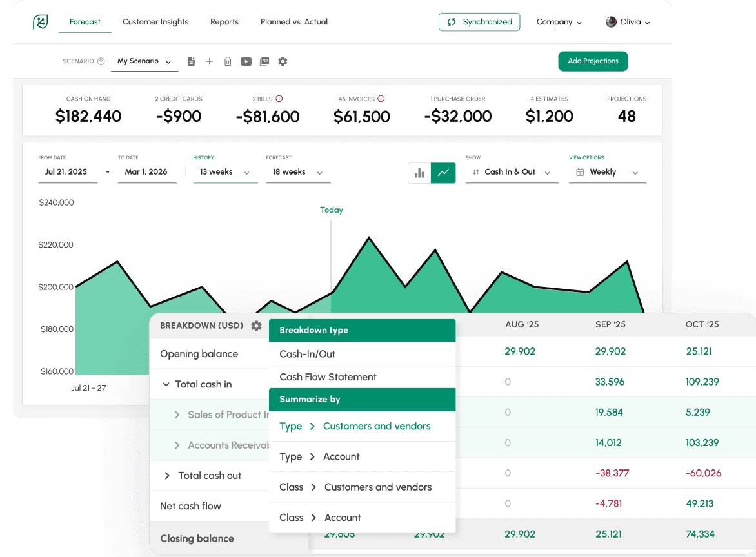Image resolution: width=756 pixels, height=557 pixels.
Task: Open the Customer Insights tab
Action: click(x=155, y=22)
